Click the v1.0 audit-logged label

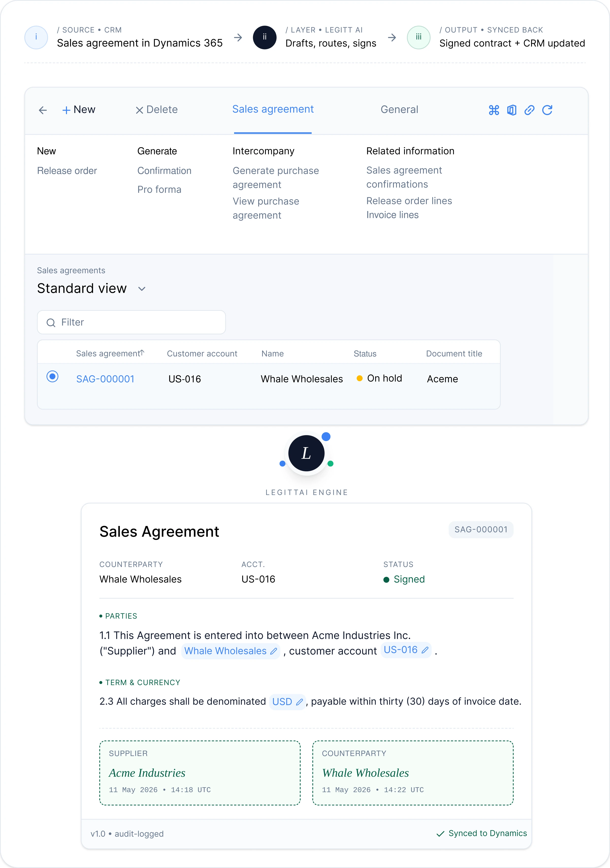coord(127,834)
